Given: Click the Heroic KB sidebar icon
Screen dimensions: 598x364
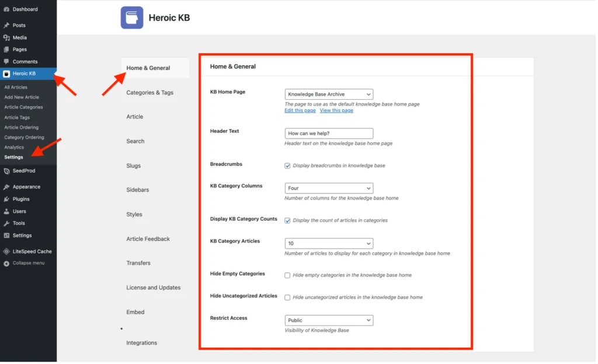Looking at the screenshot, I should tap(6, 74).
